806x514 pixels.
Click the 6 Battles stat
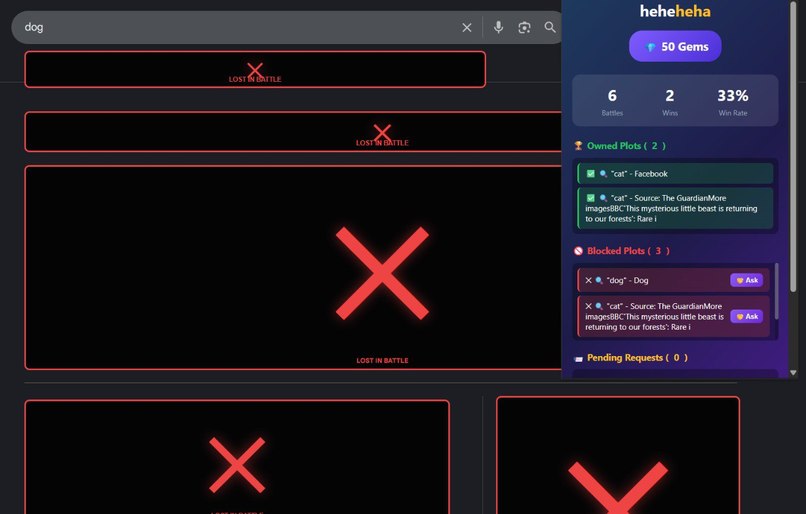click(612, 102)
